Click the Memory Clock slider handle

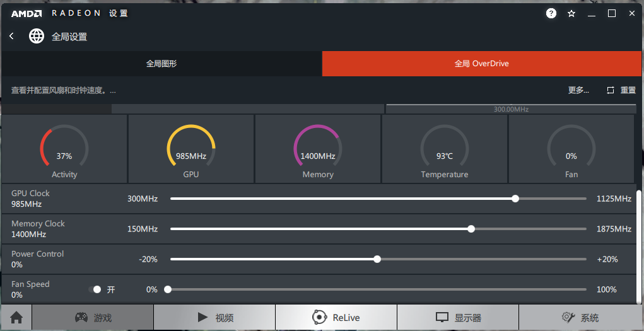471,229
